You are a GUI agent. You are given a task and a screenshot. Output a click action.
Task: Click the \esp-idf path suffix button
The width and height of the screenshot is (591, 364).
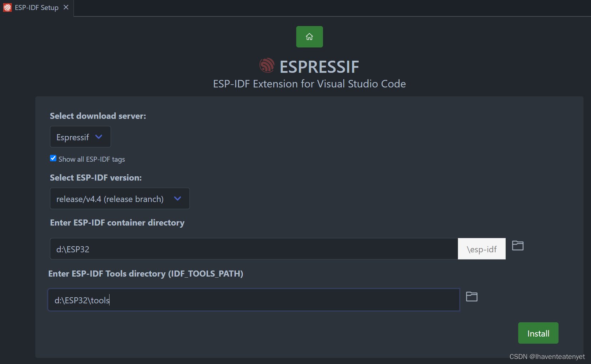pos(481,249)
